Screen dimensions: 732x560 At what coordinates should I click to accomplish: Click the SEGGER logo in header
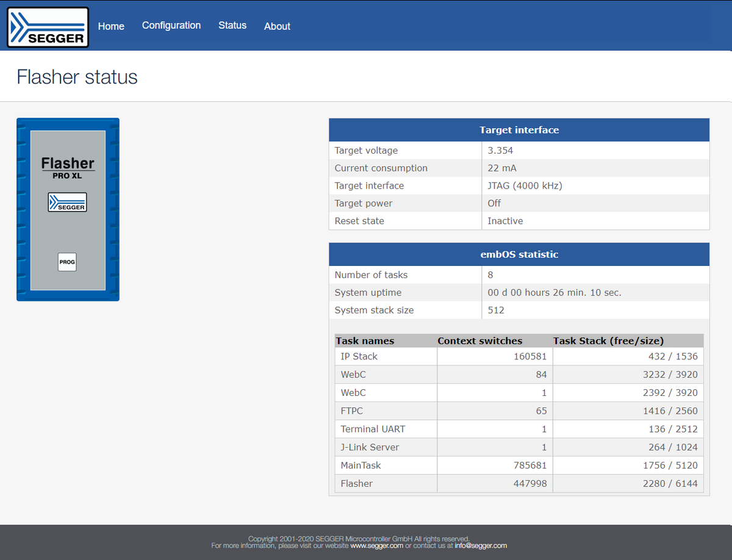48,27
